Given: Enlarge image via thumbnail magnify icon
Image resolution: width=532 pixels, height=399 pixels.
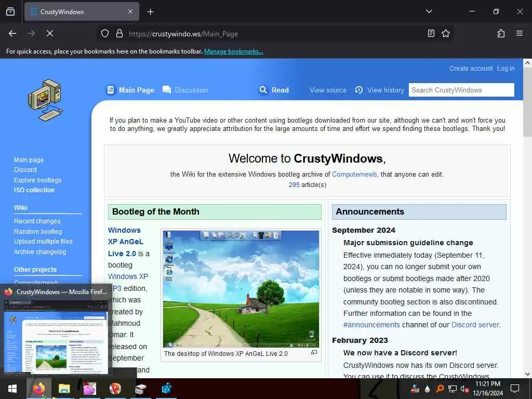Looking at the screenshot, I should [314, 353].
